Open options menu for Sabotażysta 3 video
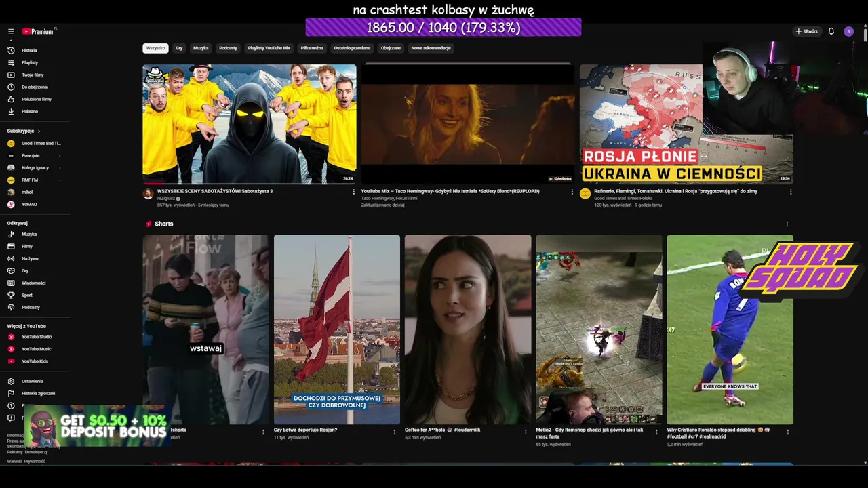 [353, 192]
